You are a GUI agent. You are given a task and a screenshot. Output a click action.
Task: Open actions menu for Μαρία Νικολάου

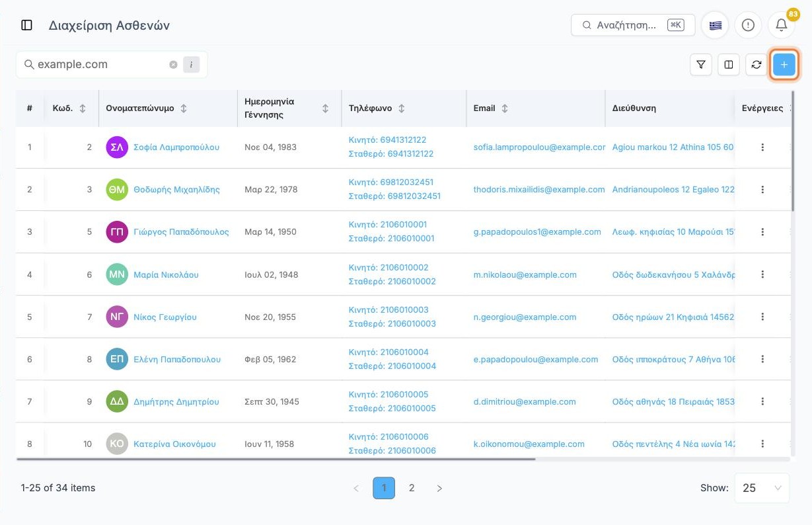pyautogui.click(x=762, y=274)
